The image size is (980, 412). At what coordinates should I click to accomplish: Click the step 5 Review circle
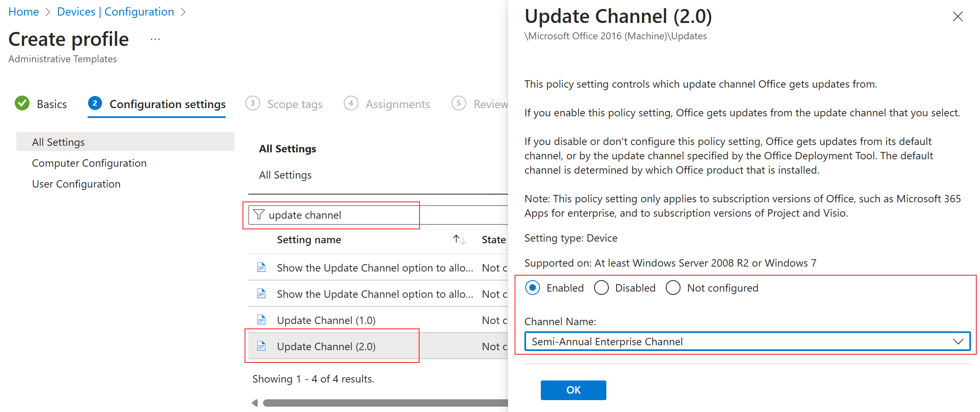click(459, 104)
